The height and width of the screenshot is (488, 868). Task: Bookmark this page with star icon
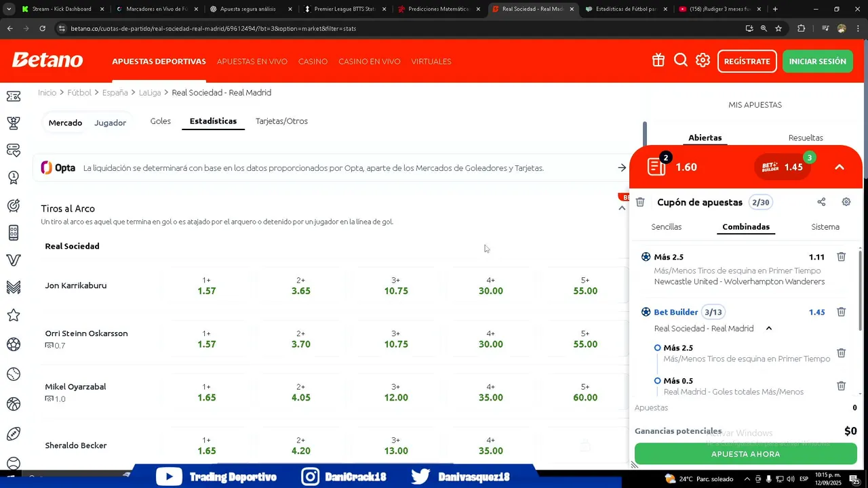(x=778, y=28)
